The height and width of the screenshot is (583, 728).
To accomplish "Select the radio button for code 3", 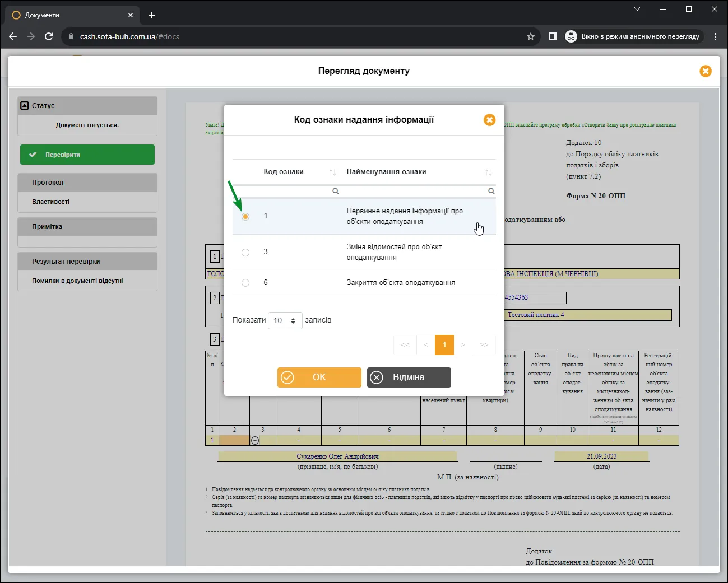I will (245, 253).
